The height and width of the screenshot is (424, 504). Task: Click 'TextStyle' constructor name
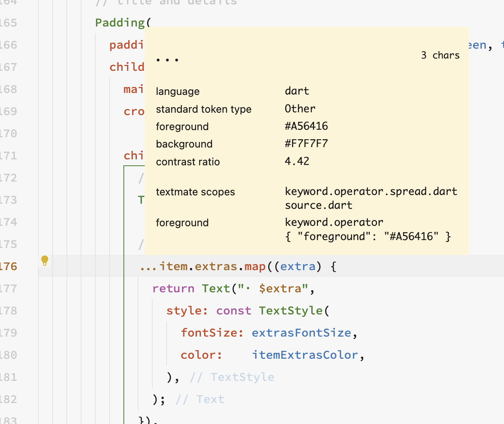[291, 311]
